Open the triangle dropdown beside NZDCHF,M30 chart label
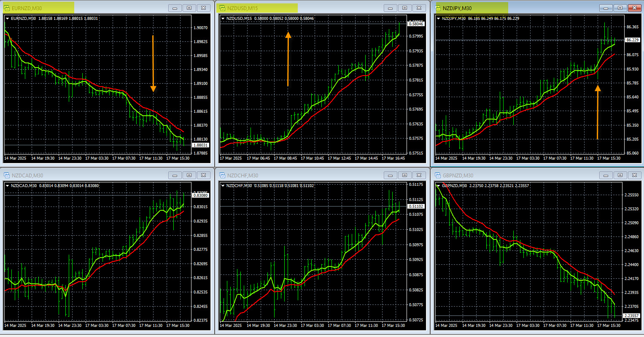 [223, 186]
